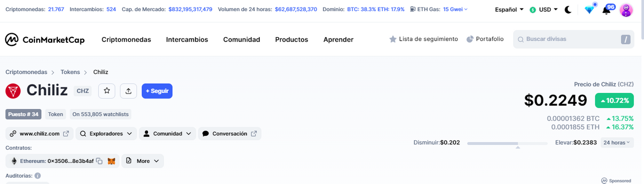The height and width of the screenshot is (184, 644).
Task: Share Chiliz page via share icon
Action: coord(128,91)
